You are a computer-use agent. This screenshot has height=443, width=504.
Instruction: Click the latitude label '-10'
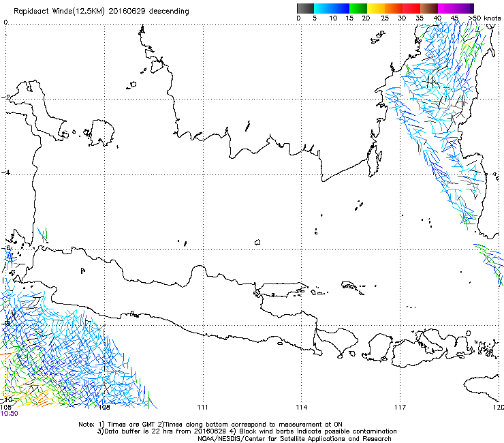click(x=6, y=399)
